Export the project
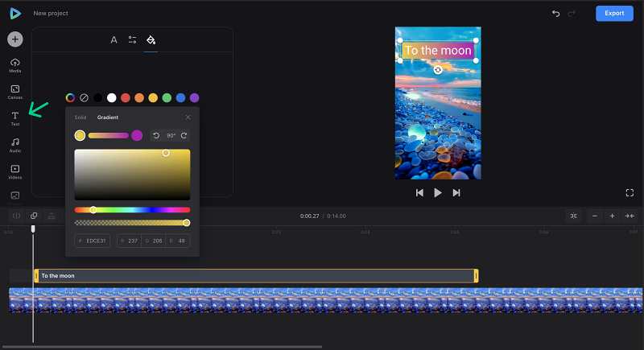 tap(614, 13)
